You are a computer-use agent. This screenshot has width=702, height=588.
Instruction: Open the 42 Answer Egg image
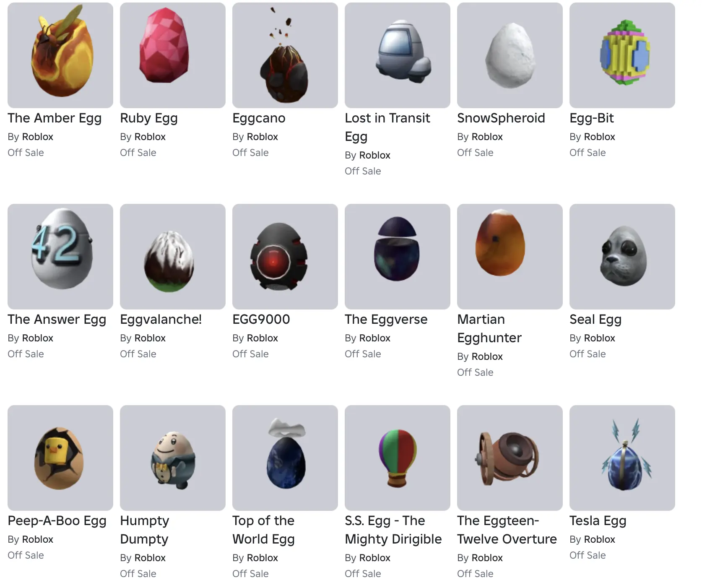pyautogui.click(x=60, y=257)
